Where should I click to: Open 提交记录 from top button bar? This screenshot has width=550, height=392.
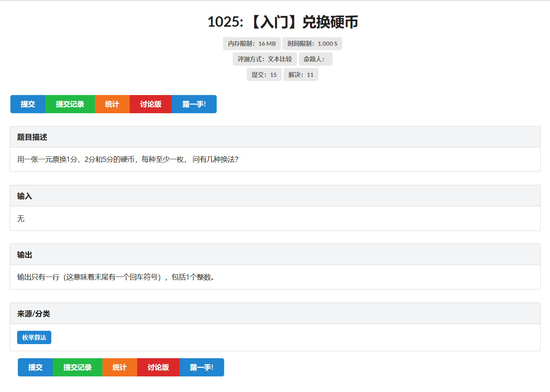[x=70, y=104]
